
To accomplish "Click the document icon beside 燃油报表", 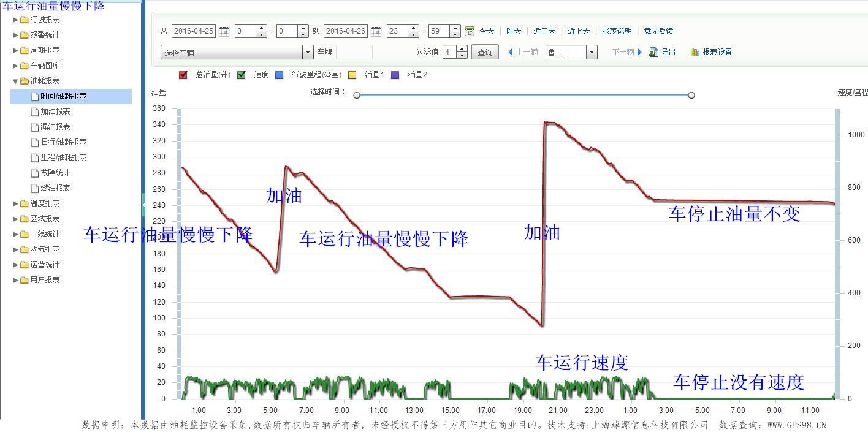I will pyautogui.click(x=35, y=188).
